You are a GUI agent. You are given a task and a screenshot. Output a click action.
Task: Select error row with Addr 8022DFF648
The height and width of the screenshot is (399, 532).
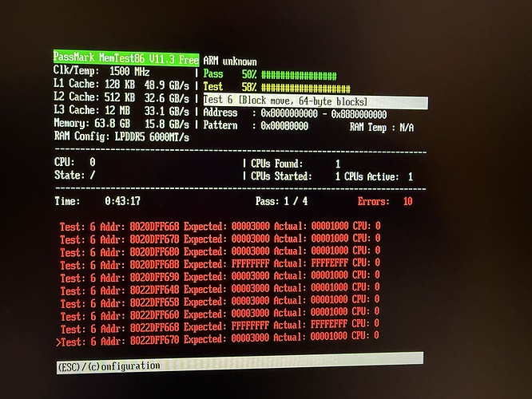pyautogui.click(x=220, y=289)
